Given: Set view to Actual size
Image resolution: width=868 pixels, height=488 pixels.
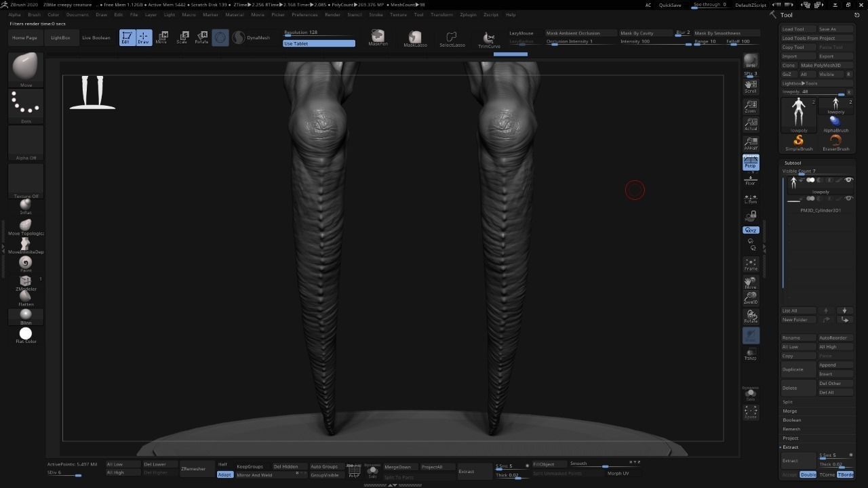Looking at the screenshot, I should [x=751, y=124].
